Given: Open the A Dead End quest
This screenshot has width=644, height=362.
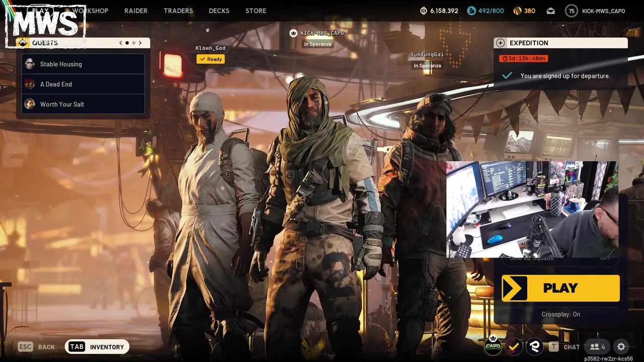Looking at the screenshot, I should pos(83,84).
